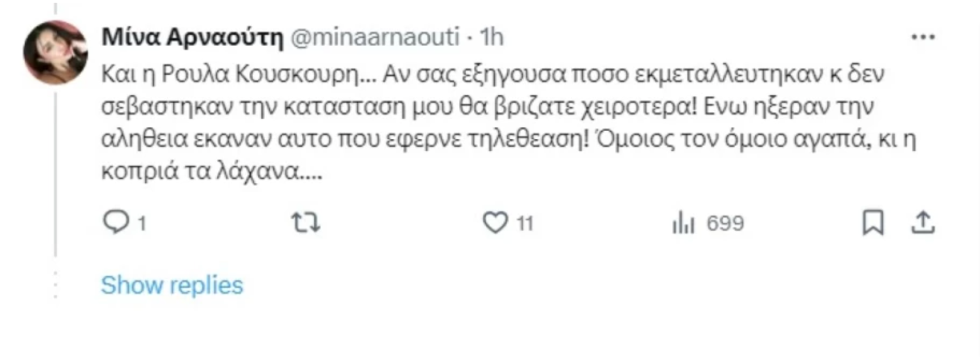Open the reply speech bubble icon
The height and width of the screenshot is (357, 980).
[x=116, y=222]
